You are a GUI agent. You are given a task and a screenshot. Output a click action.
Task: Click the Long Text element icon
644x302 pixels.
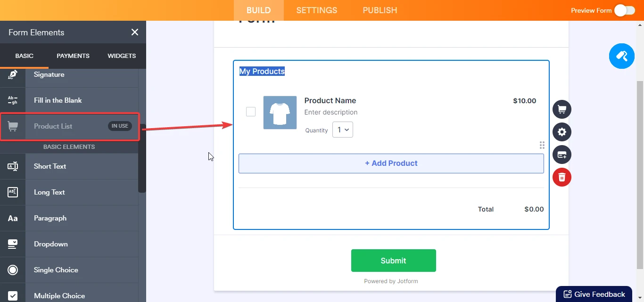pyautogui.click(x=12, y=192)
